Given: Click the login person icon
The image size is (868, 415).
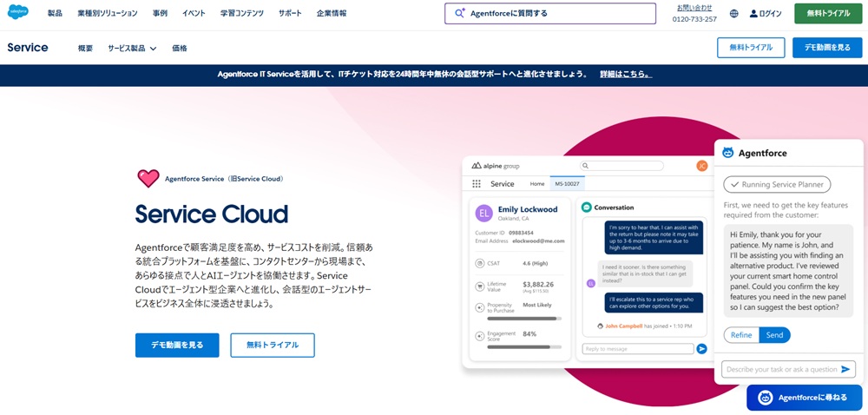Looking at the screenshot, I should click(x=753, y=14).
